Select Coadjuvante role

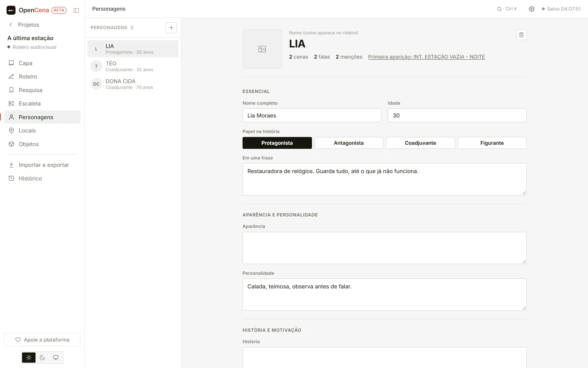[x=420, y=143]
